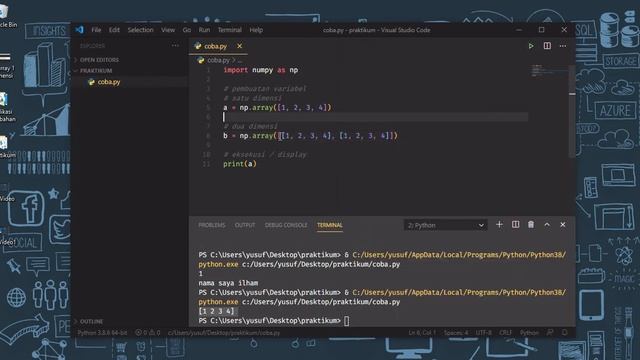The height and width of the screenshot is (360, 640).
Task: Click the 'a = np.array([1, 2, 3, 4])' line
Action: tap(277, 108)
